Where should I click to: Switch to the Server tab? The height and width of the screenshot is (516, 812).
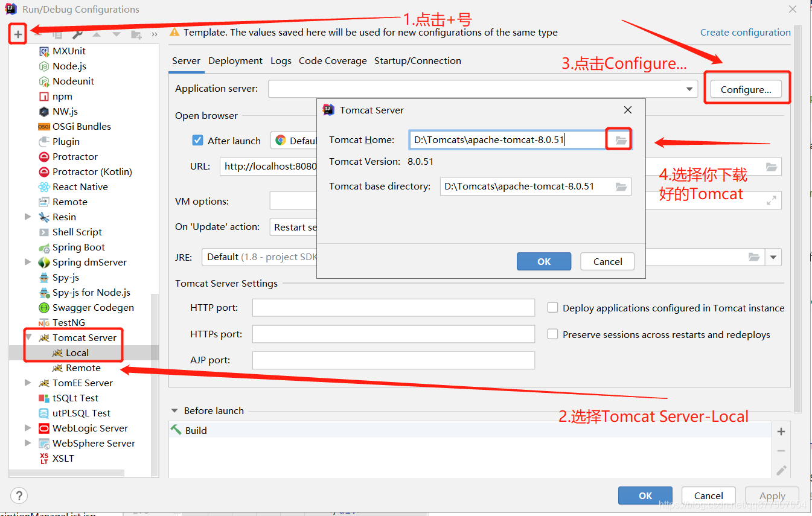186,61
